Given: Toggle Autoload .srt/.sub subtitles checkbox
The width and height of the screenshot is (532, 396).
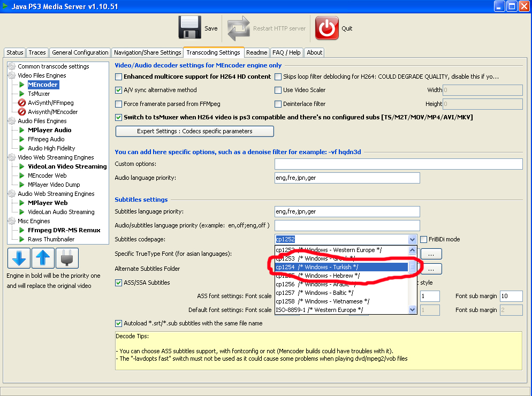Looking at the screenshot, I should [x=118, y=323].
